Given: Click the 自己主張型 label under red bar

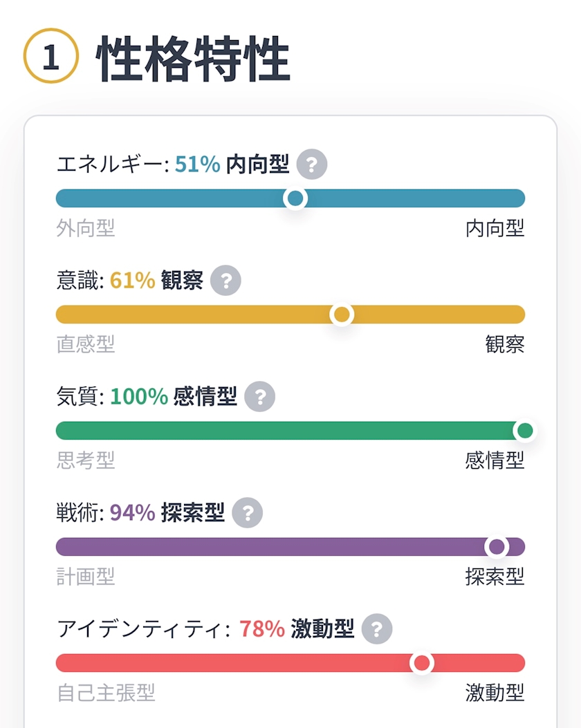Looking at the screenshot, I should coord(106,693).
